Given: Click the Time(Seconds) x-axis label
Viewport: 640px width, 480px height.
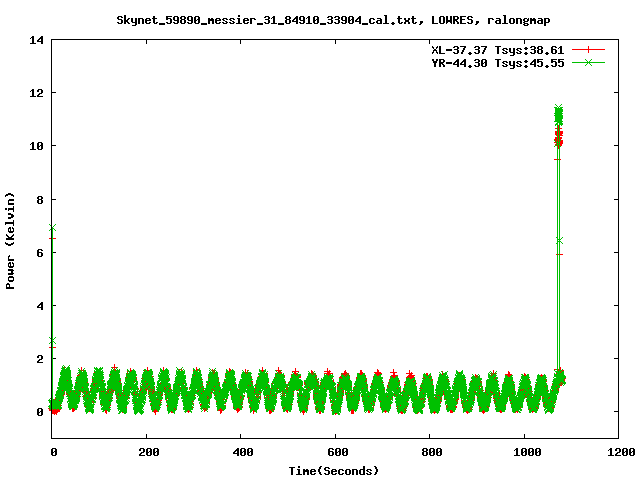Looking at the screenshot, I should tap(333, 471).
